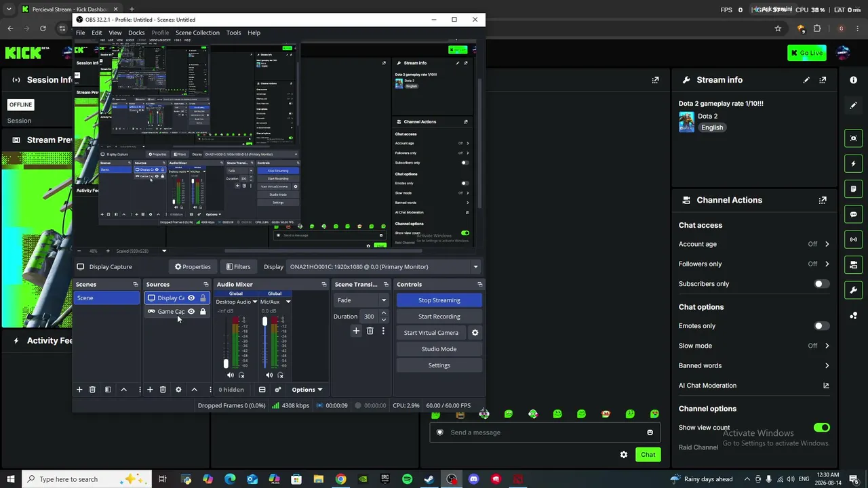Open the OBS View menu
Viewport: 868px width, 488px height.
click(x=115, y=33)
